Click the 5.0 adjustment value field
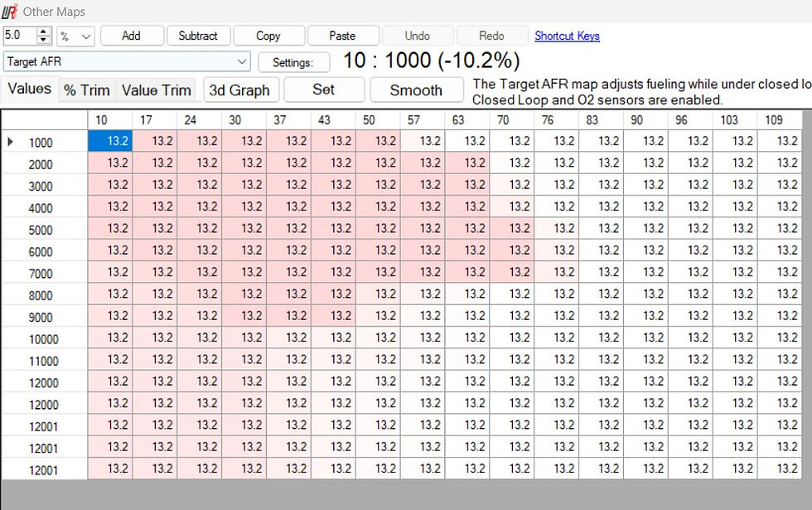 [x=20, y=36]
